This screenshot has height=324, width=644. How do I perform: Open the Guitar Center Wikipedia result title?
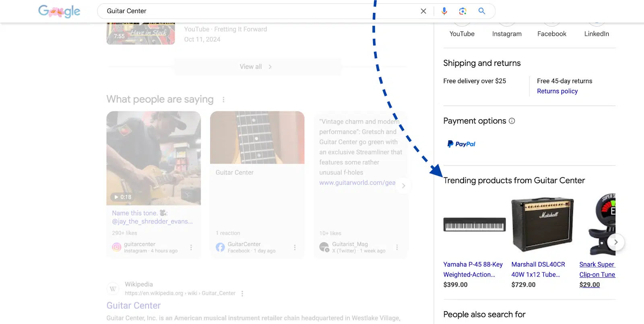point(134,306)
